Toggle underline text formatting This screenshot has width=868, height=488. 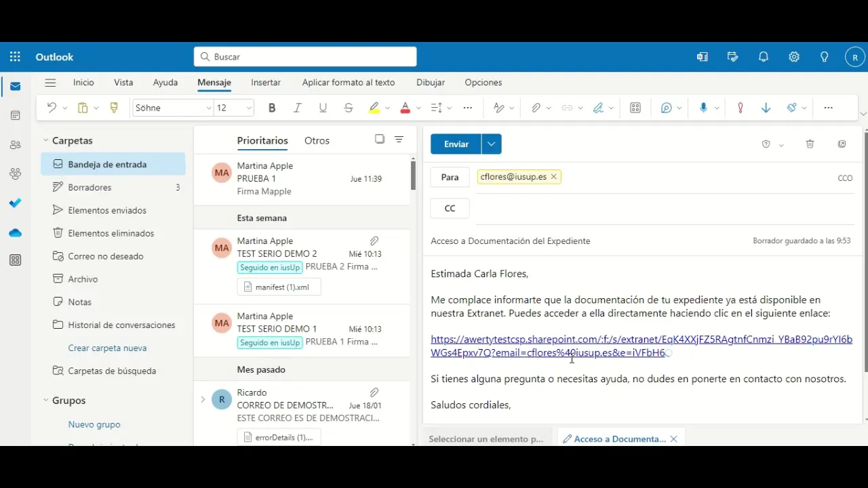tap(323, 108)
